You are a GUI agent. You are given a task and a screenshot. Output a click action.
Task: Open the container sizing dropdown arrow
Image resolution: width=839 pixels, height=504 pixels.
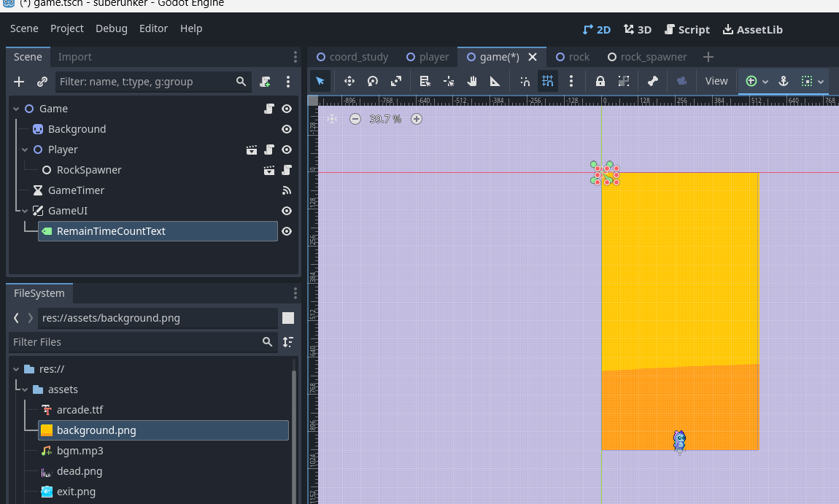click(821, 82)
